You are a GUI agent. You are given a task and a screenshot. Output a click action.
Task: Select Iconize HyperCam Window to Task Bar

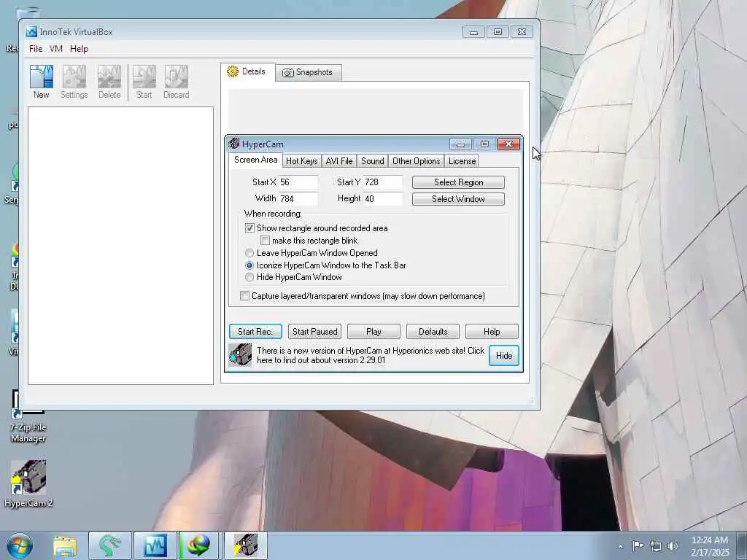pyautogui.click(x=249, y=265)
